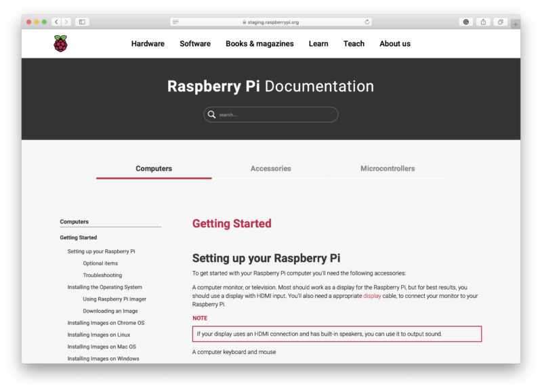Open the Hardware menu
The width and height of the screenshot is (542, 392).
coord(148,43)
